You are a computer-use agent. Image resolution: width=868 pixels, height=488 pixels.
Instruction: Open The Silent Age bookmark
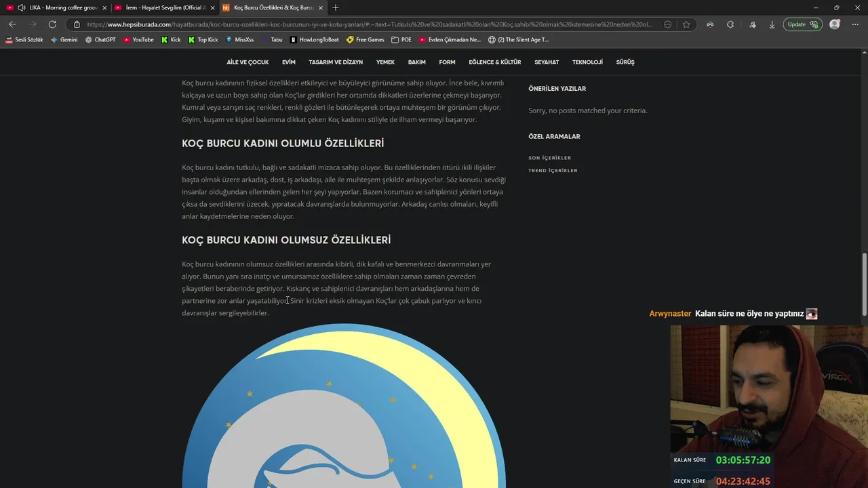click(x=519, y=40)
